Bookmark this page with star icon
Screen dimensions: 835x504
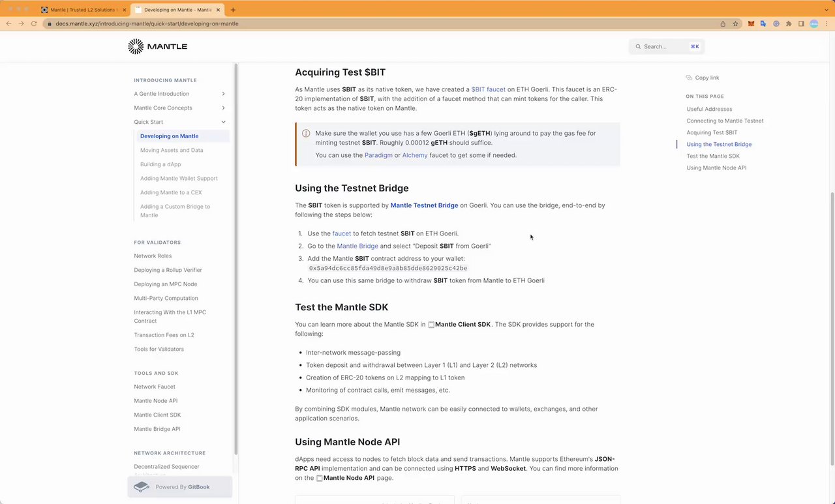(x=735, y=23)
